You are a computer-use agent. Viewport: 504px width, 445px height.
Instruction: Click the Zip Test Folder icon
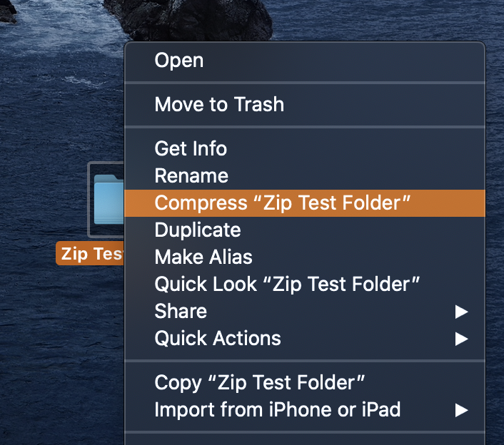pyautogui.click(x=108, y=199)
